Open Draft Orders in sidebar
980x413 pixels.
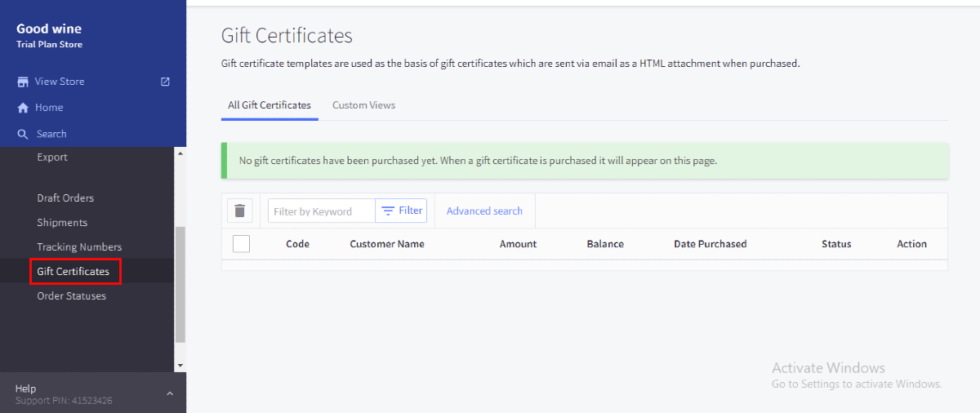click(65, 198)
